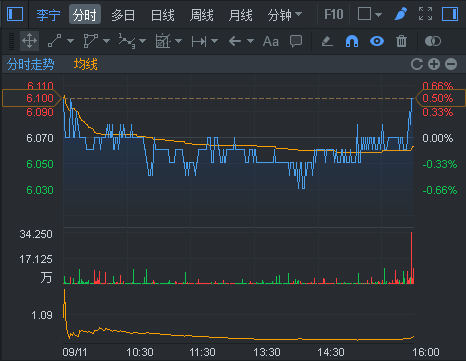Image resolution: width=466 pixels, height=361 pixels.
Task: Select the 分时 intraday tab
Action: [85, 15]
